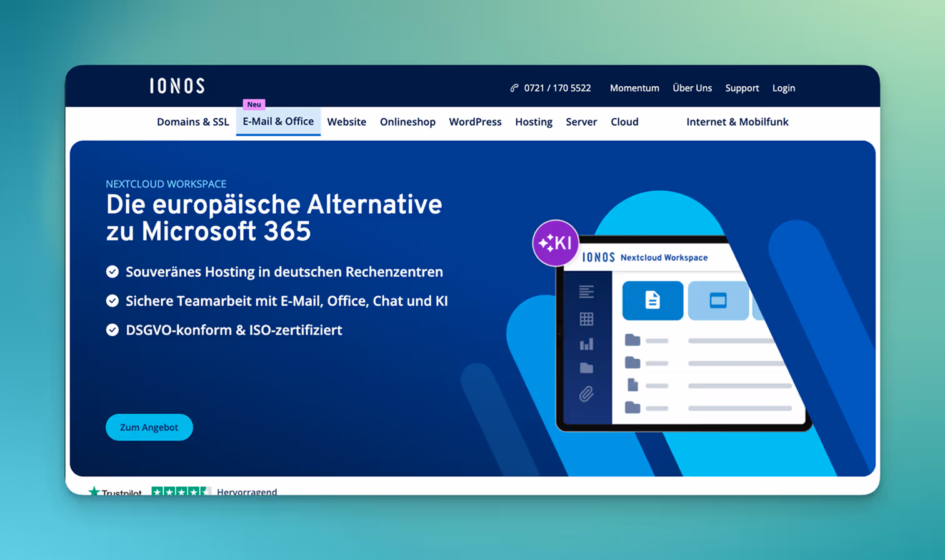
Task: Click the IONOS logo in the header
Action: tap(177, 86)
